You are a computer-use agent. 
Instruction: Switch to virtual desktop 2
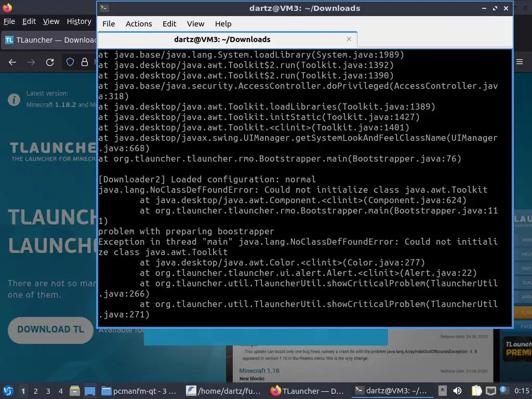tap(36, 391)
